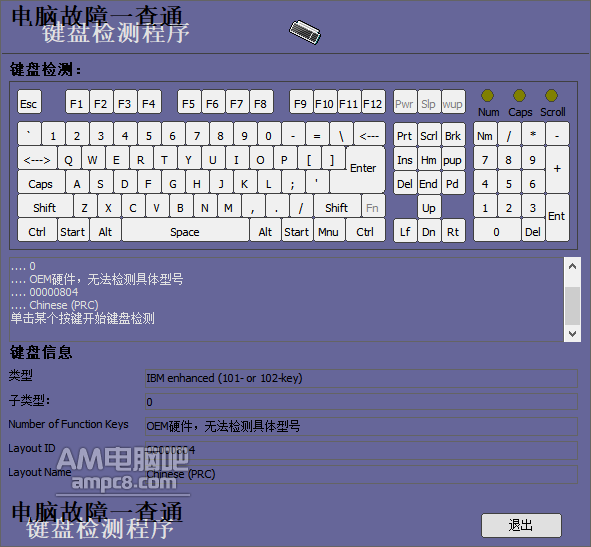Click the Fn key

[x=373, y=206]
